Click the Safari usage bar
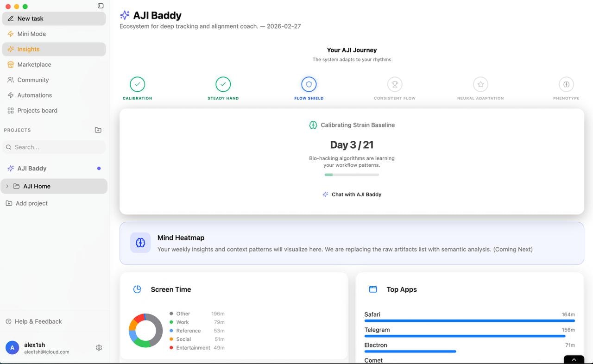 [469, 320]
